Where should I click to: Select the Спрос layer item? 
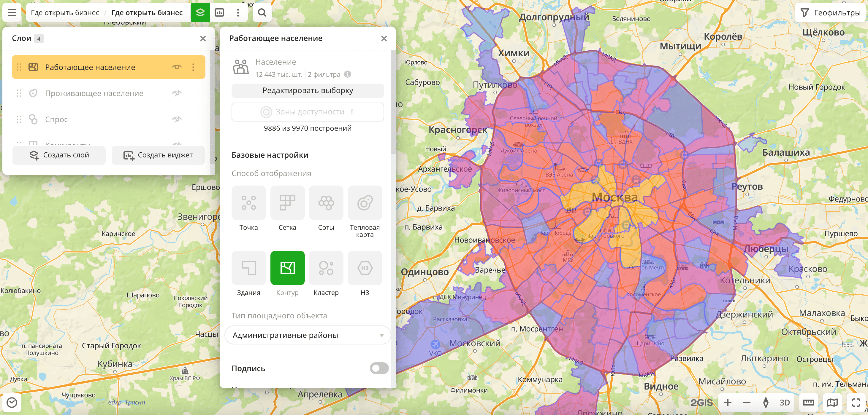(57, 119)
